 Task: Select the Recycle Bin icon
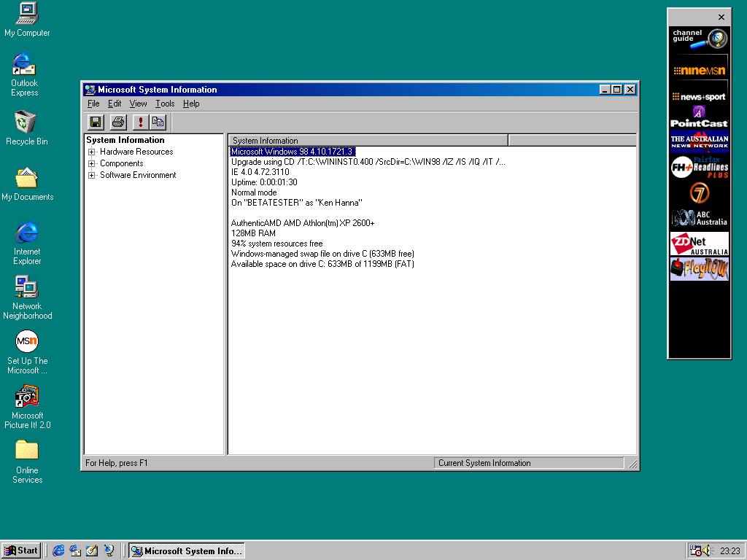[x=27, y=128]
